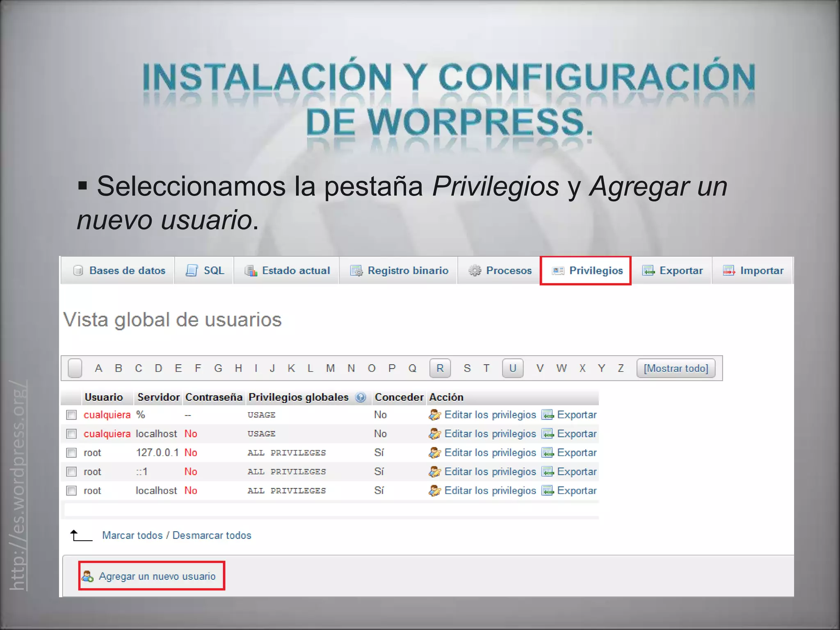This screenshot has height=630, width=840.
Task: Filter users by letter R
Action: click(440, 368)
